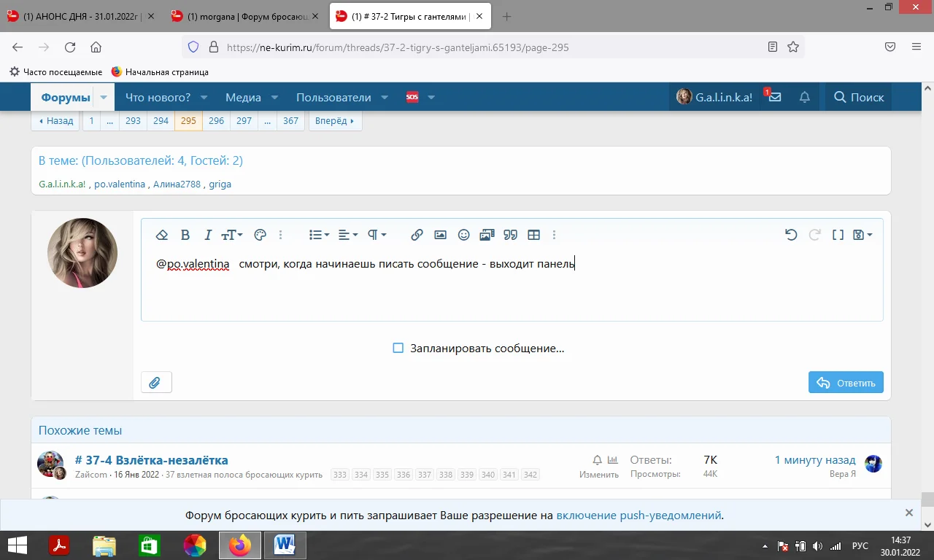Open the paragraph format dropdown

(377, 235)
